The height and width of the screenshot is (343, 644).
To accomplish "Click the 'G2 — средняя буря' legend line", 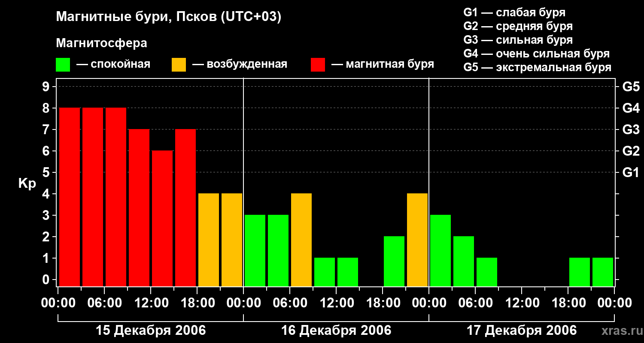I will [x=518, y=26].
